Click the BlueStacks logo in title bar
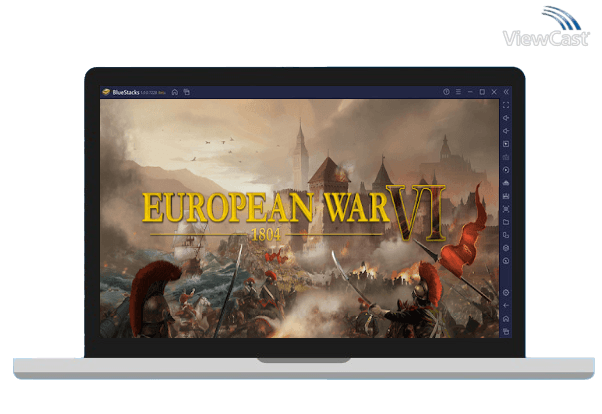 point(106,92)
